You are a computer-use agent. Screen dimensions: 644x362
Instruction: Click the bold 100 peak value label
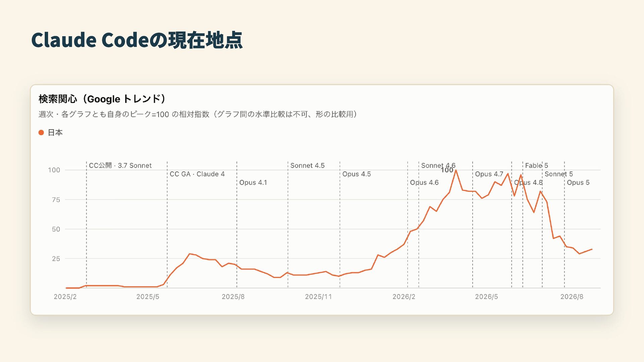[447, 170]
